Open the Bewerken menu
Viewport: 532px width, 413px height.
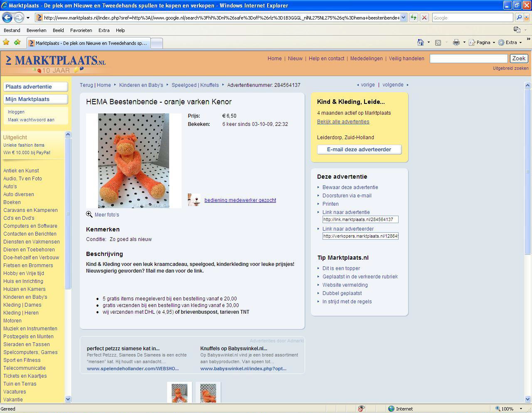pyautogui.click(x=37, y=30)
